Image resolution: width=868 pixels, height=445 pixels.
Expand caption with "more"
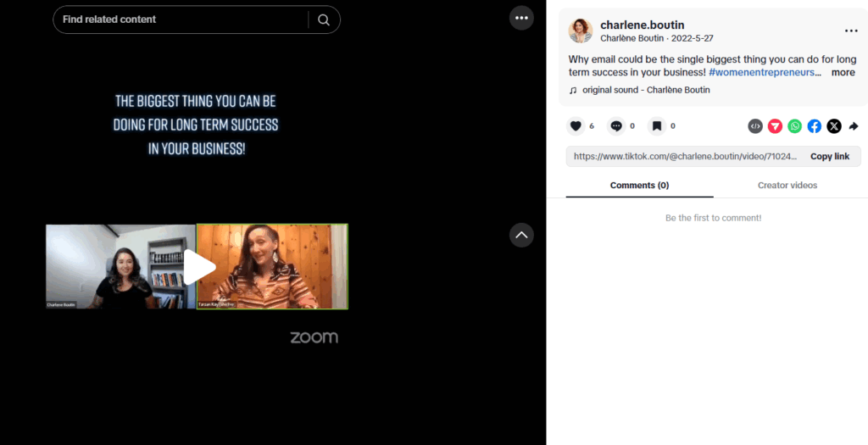point(843,73)
